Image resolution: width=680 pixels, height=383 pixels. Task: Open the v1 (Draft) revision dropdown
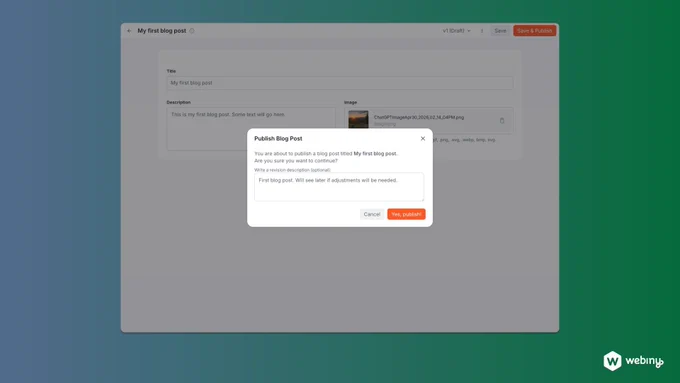coord(456,31)
